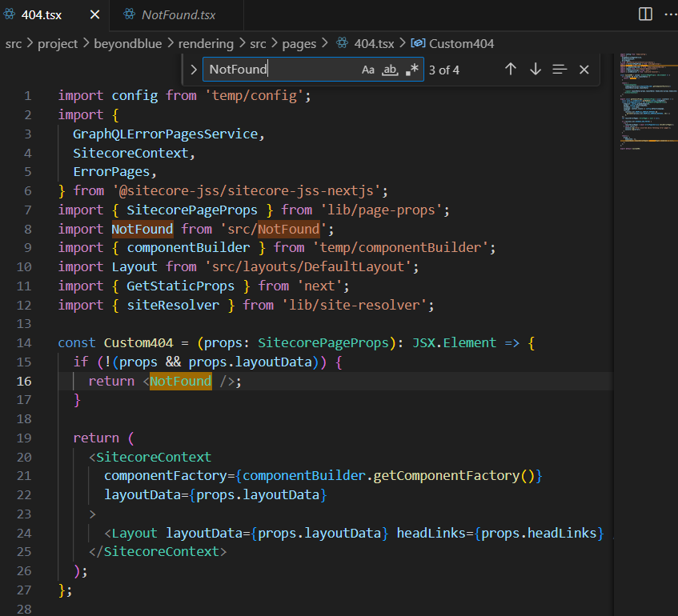This screenshot has width=678, height=616.
Task: Expand the Replace field chevron
Action: coord(193,70)
